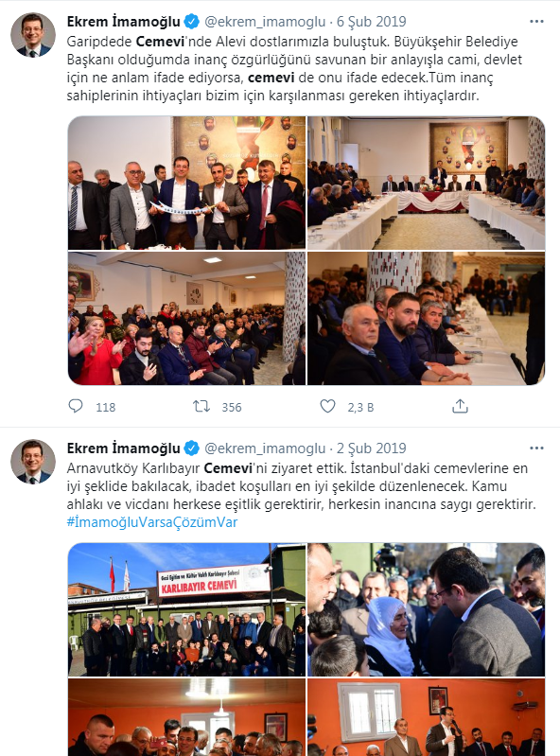Like the Garipdede Cemevi tweet
The width and height of the screenshot is (560, 756).
(x=327, y=407)
